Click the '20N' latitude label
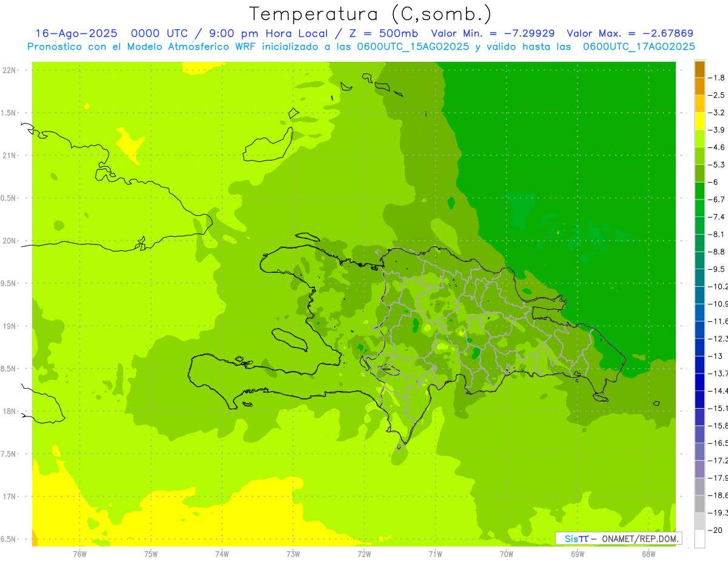The height and width of the screenshot is (562, 728). (10, 241)
